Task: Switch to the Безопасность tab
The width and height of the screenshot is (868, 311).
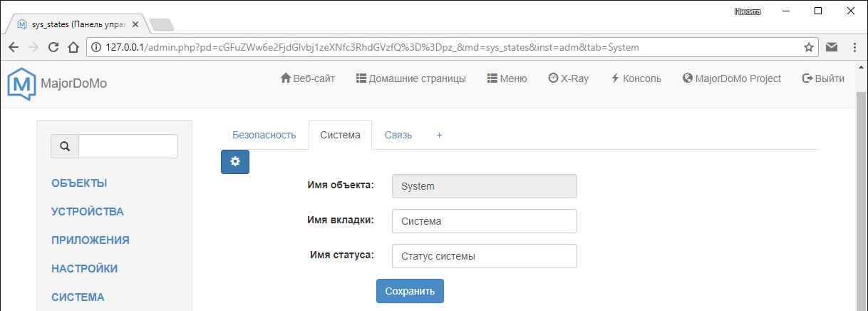Action: tap(264, 135)
